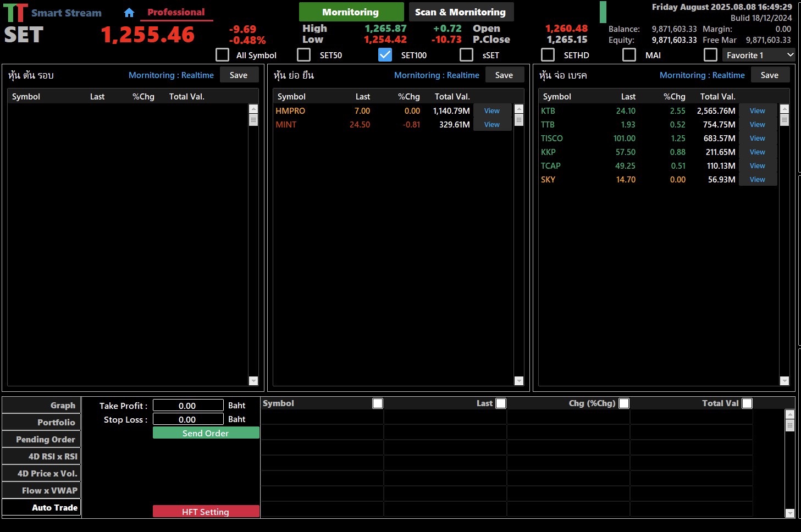Click scrollbar thumb in bottom order table
Image resolution: width=801 pixels, height=532 pixels.
(790, 425)
